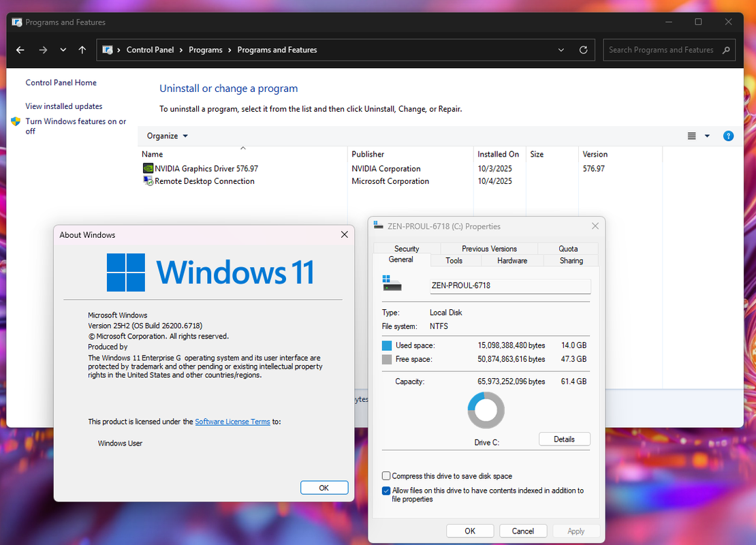Switch to the Hardware tab
Image resolution: width=756 pixels, height=545 pixels.
512,260
